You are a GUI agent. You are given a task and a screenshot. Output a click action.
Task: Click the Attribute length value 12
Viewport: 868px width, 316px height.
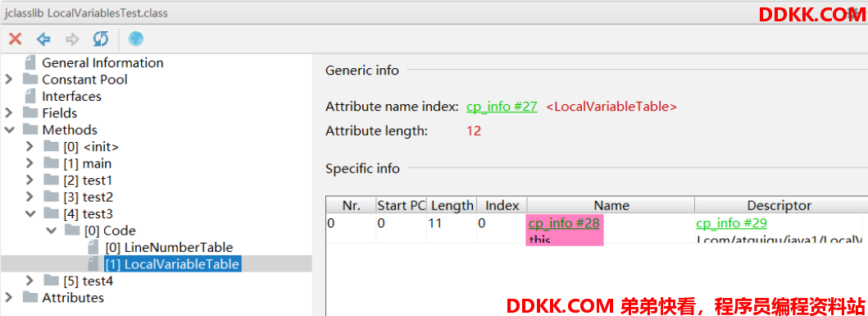[x=474, y=131]
